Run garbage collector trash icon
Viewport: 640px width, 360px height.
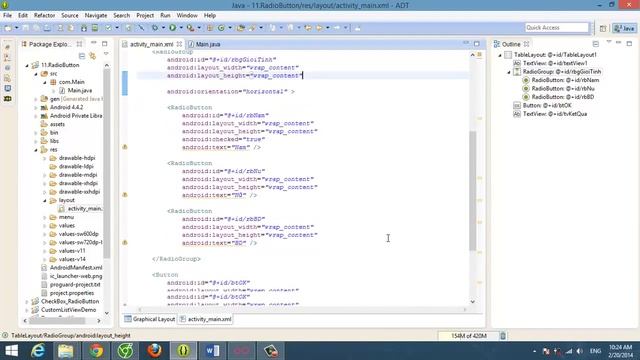pos(503,336)
